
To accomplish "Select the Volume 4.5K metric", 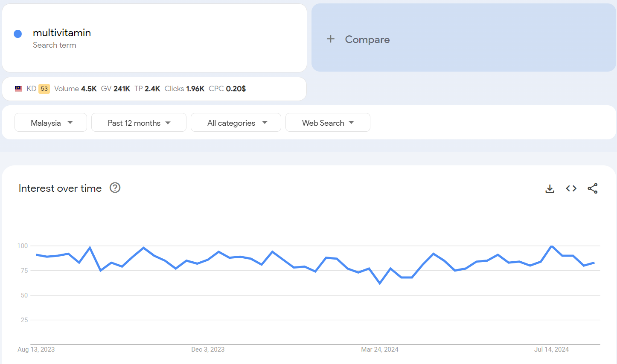I will [x=76, y=89].
